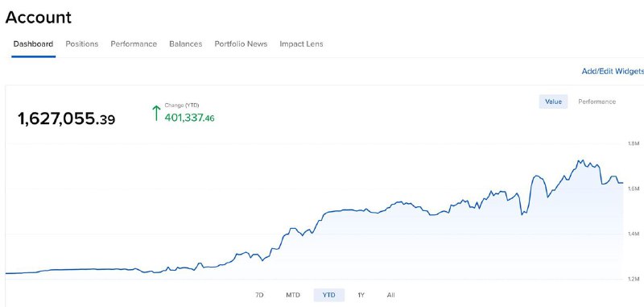Open the Dashboard tab
644x307 pixels.
[33, 44]
